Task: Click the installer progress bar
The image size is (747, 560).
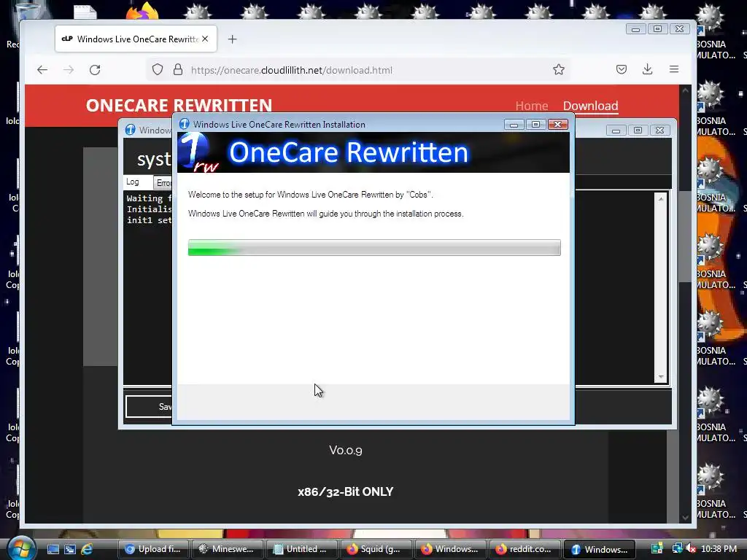Action: [374, 248]
